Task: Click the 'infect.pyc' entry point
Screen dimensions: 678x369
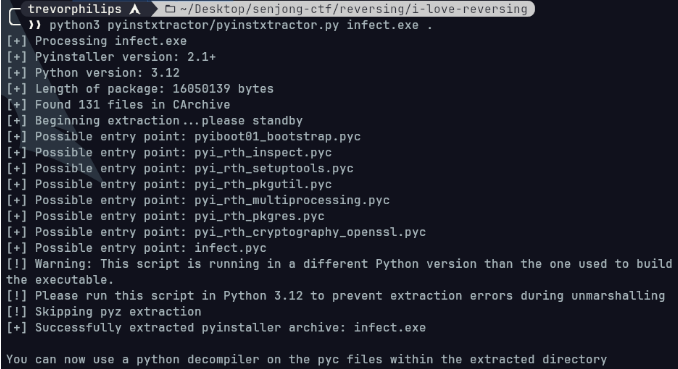Action: (x=230, y=248)
